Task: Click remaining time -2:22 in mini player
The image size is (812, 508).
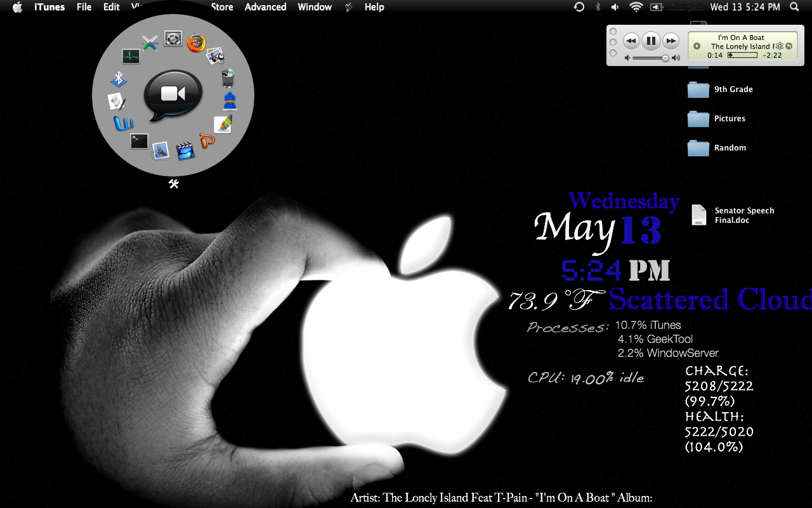Action: (772, 55)
